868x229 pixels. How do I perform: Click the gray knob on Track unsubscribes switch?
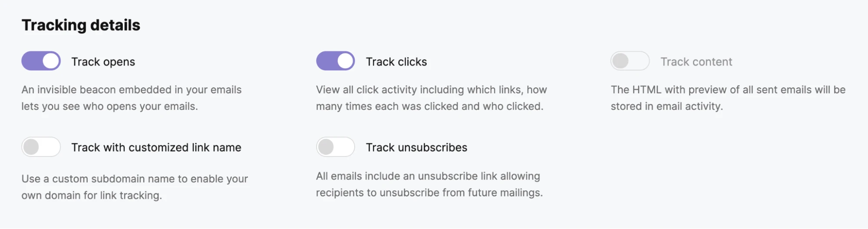coord(326,147)
